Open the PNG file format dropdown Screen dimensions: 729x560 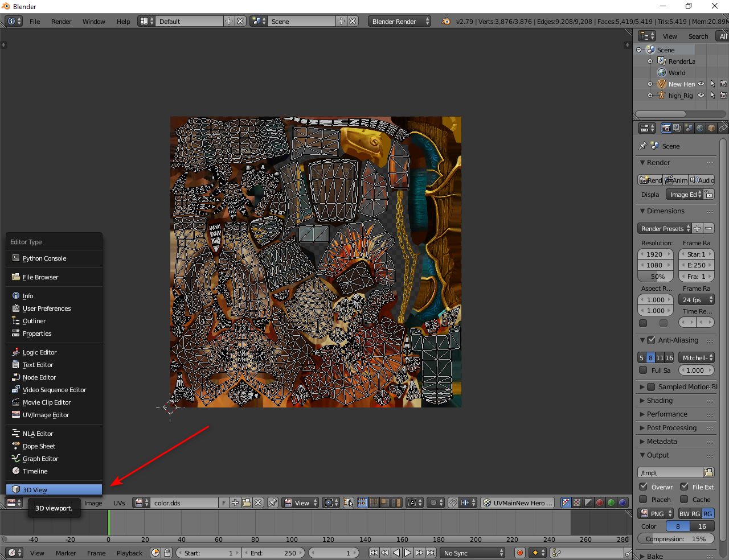click(656, 513)
